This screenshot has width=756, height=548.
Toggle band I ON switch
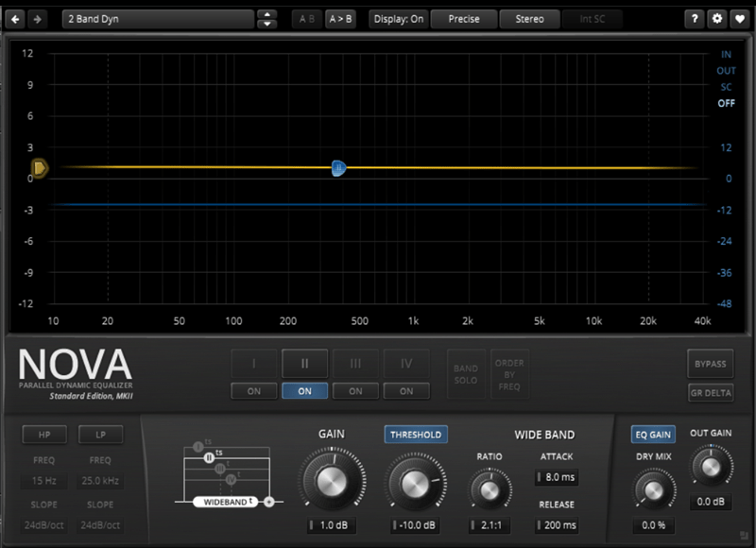(x=254, y=391)
